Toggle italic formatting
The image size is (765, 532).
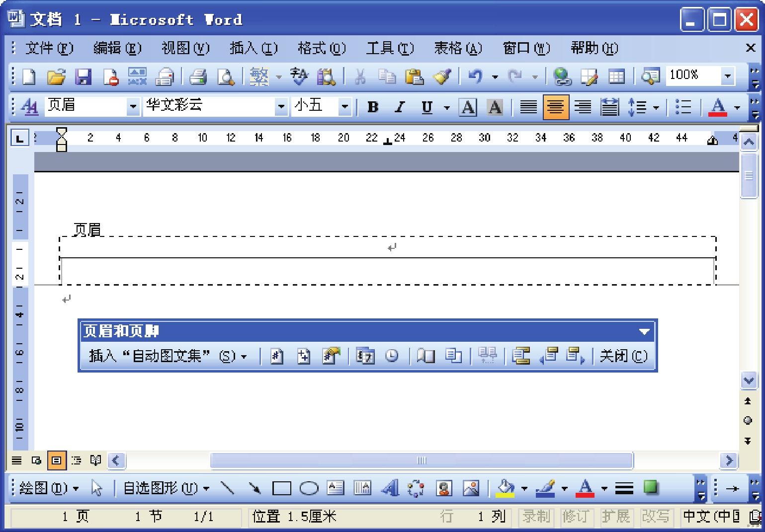coord(400,107)
